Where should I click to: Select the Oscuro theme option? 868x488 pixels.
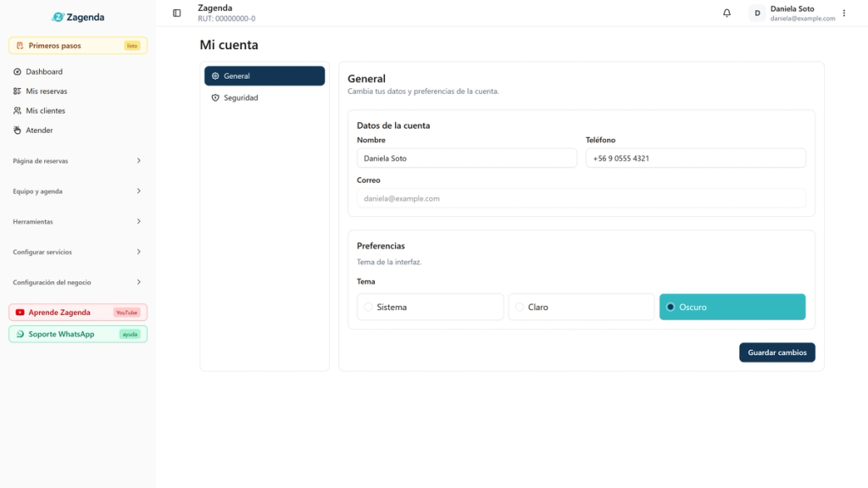tap(732, 307)
